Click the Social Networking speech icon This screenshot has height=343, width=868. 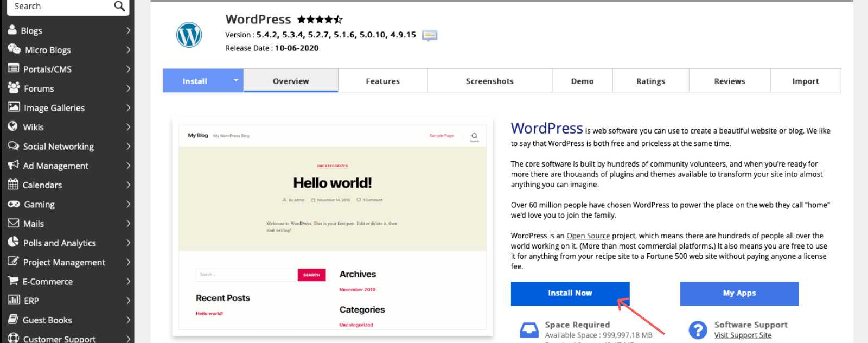click(13, 145)
